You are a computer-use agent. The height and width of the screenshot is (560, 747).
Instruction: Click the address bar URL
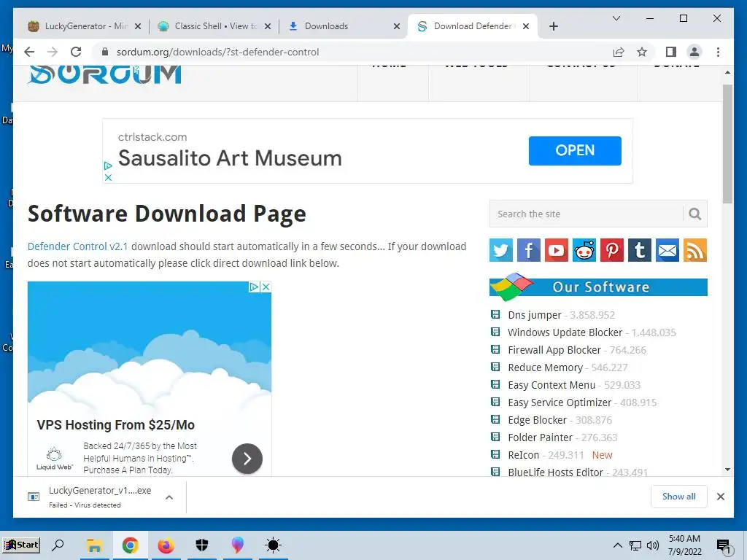(217, 52)
